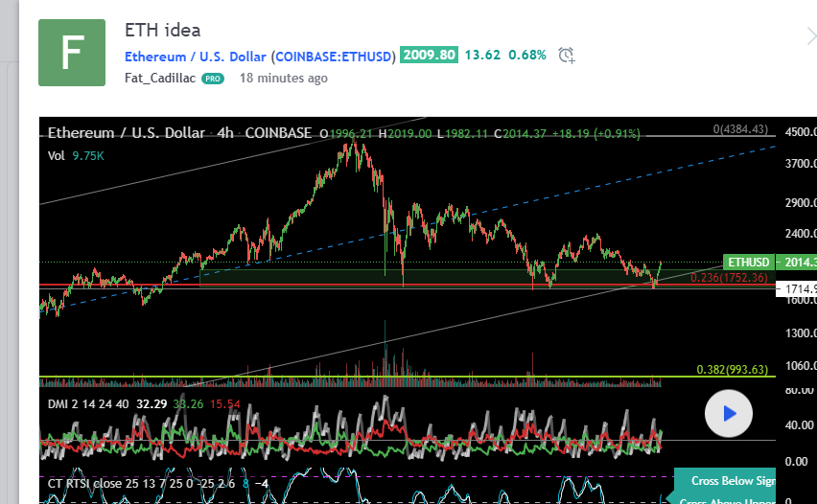The width and height of the screenshot is (817, 504).
Task: Click the alarm clock add-alert icon
Action: click(x=567, y=56)
